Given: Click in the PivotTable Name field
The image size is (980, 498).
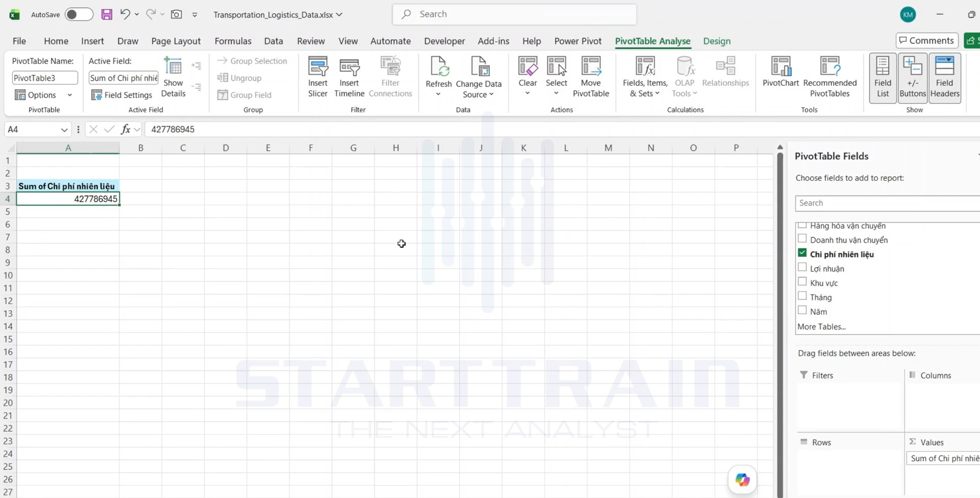Looking at the screenshot, I should coord(45,78).
